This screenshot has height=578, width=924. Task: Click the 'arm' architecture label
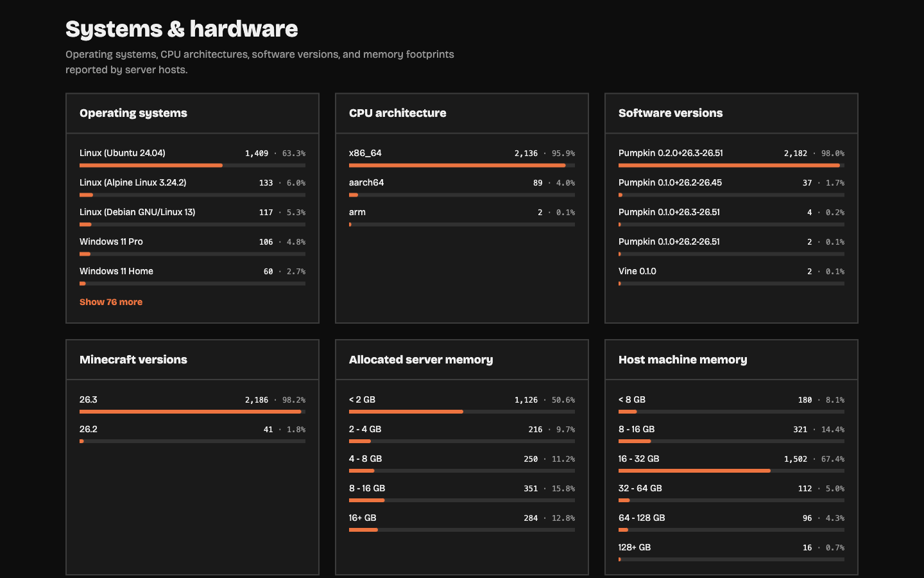click(x=357, y=212)
